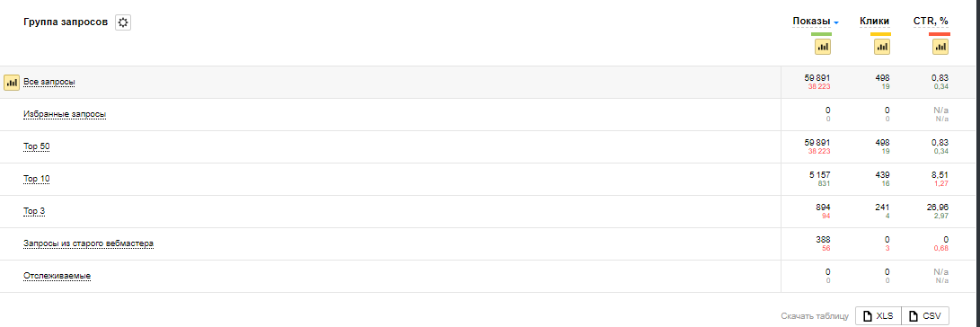Image resolution: width=980 pixels, height=327 pixels.
Task: Open the Top 3 query group
Action: [x=34, y=211]
